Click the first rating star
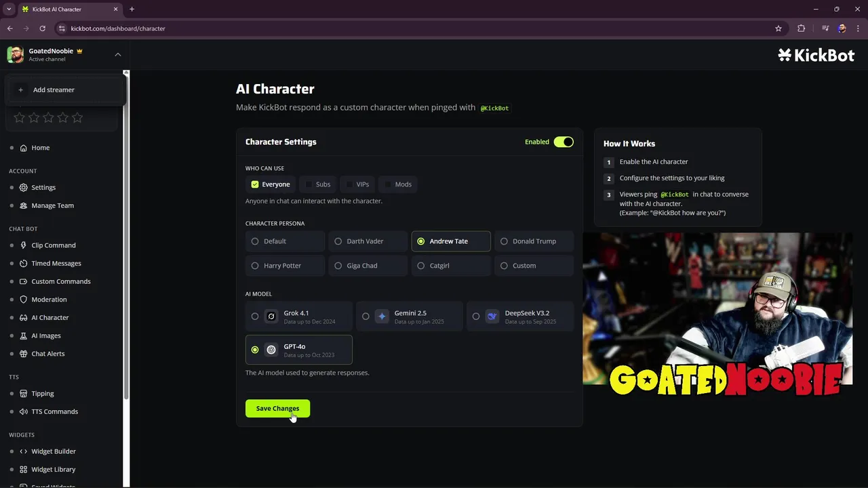Image resolution: width=868 pixels, height=488 pixels. click(19, 118)
